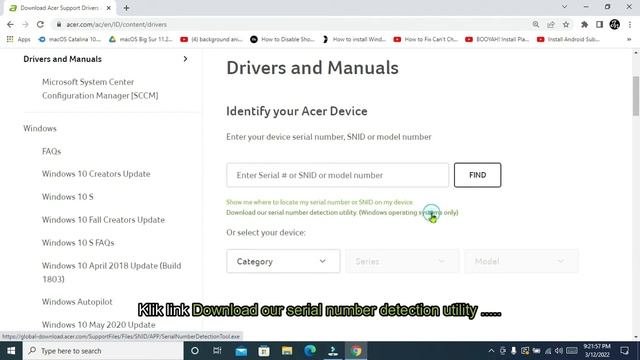Screen dimensions: 640x360
Task: Click the browser forward arrow
Action: 25,24
